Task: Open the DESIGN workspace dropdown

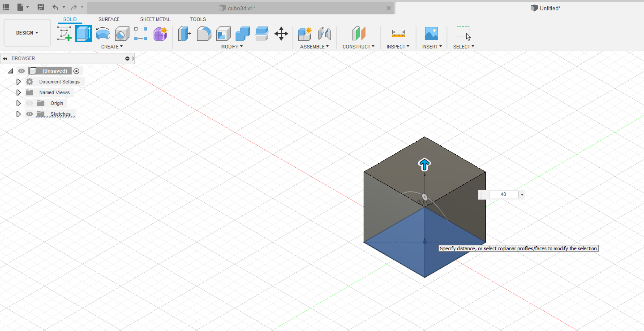Action: click(x=27, y=33)
